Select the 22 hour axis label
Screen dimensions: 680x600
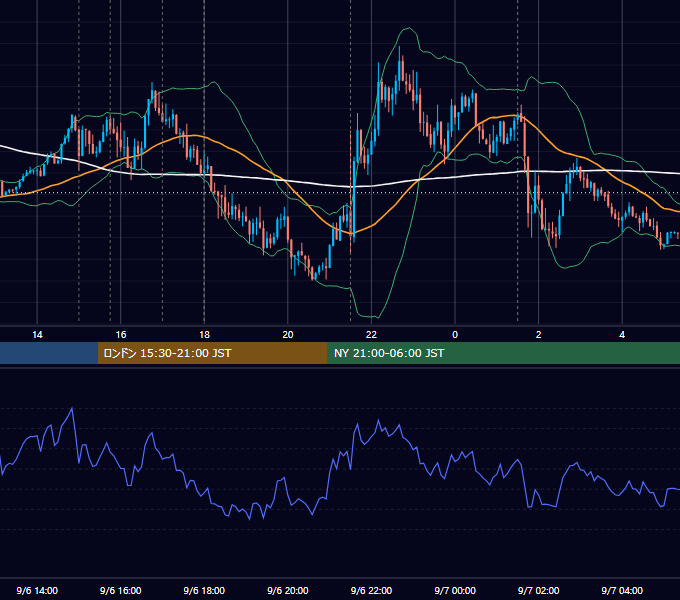tap(371, 335)
